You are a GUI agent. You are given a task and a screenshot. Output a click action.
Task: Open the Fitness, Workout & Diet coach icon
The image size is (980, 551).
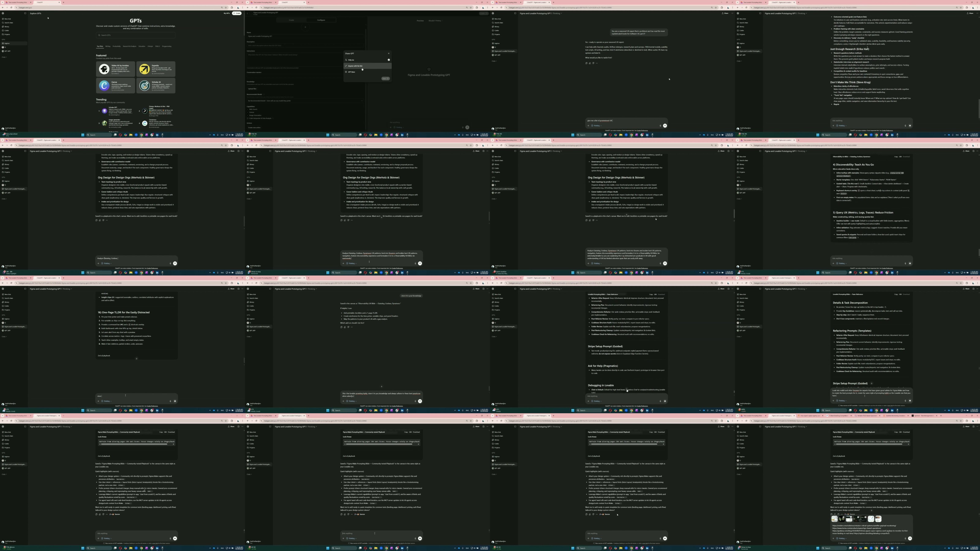pyautogui.click(x=145, y=111)
